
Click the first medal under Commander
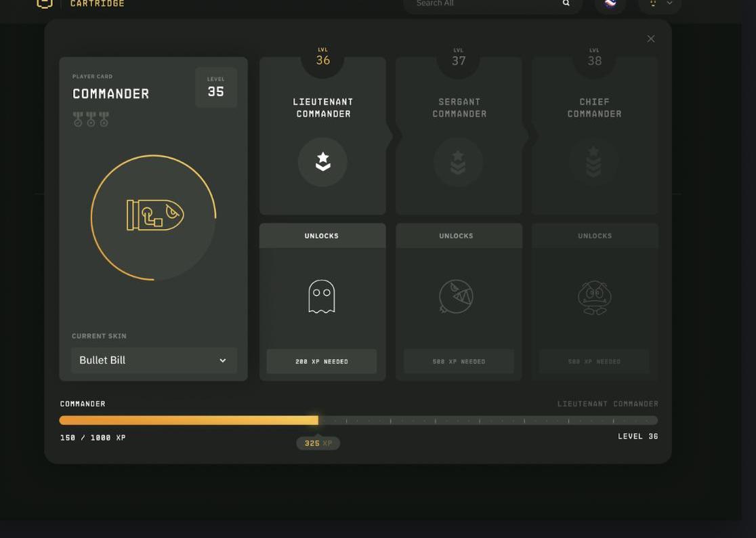point(78,119)
